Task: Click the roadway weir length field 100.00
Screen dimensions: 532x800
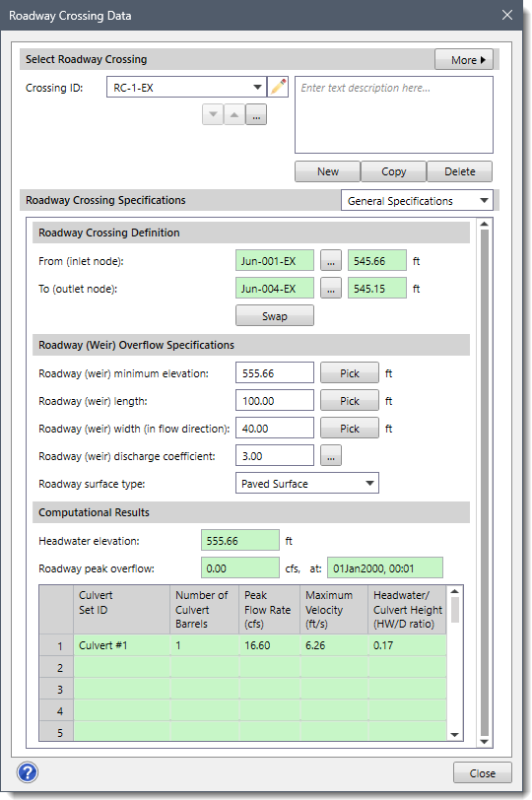Action: (275, 401)
